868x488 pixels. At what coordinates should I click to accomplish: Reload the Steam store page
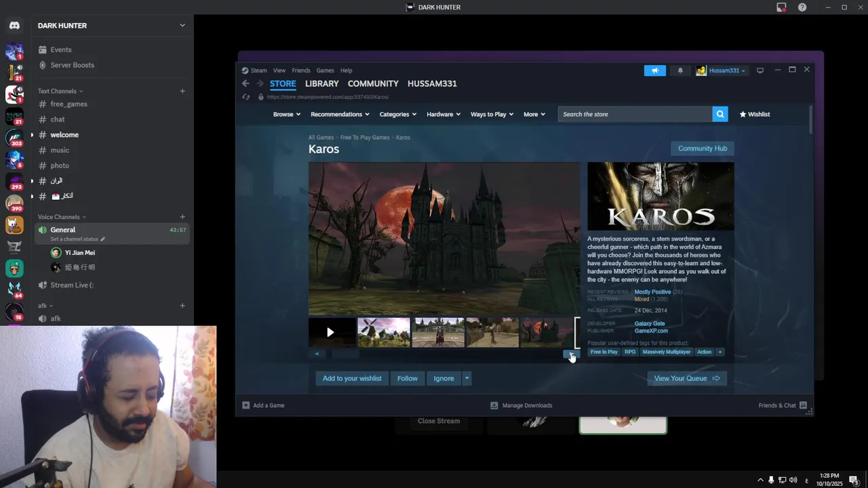coord(246,97)
